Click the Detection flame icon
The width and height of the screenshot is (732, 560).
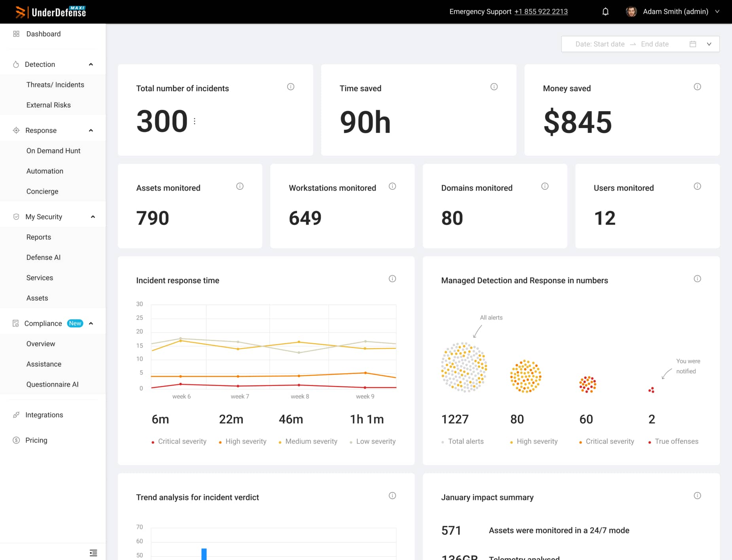(x=16, y=64)
